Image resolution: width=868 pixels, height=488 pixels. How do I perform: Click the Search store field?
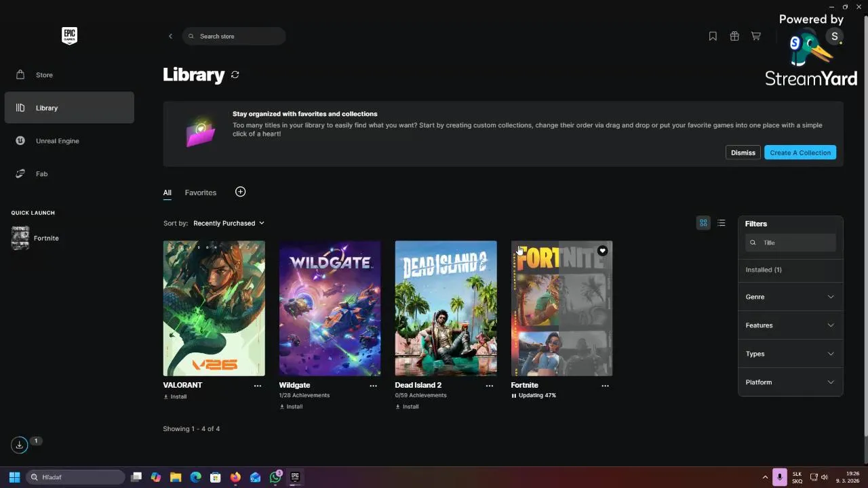[234, 36]
